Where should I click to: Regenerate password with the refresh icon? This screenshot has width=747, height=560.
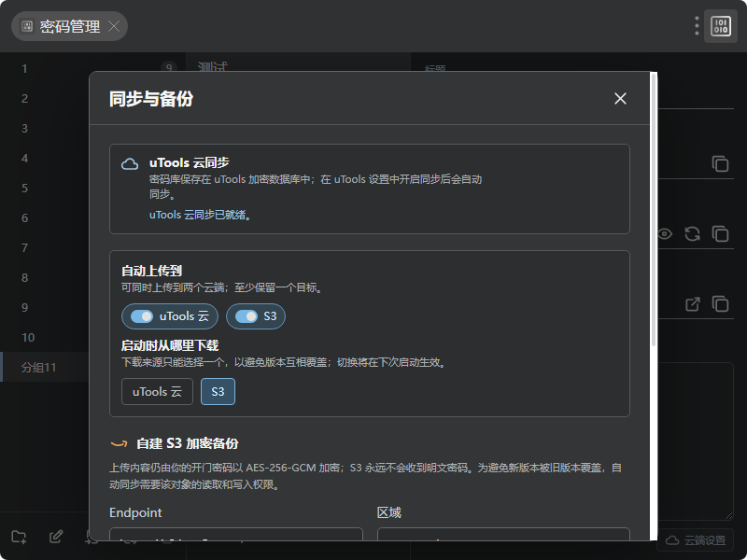click(x=692, y=234)
